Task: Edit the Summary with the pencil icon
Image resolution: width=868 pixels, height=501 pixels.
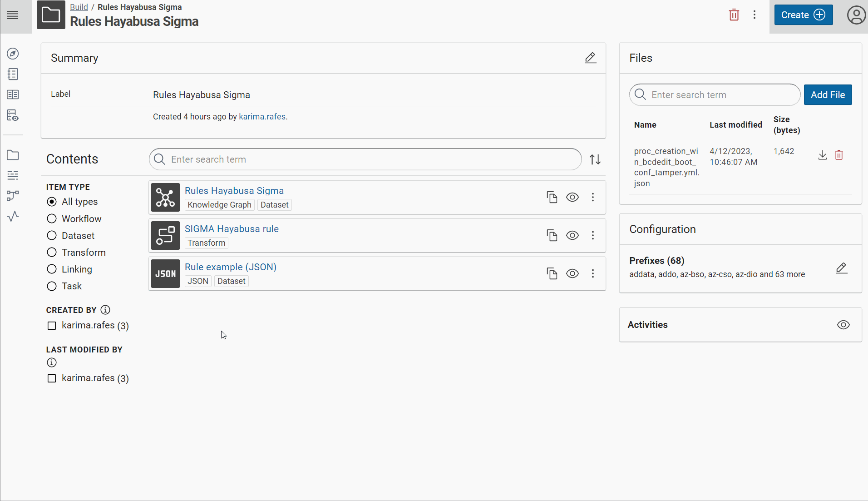Action: click(590, 58)
